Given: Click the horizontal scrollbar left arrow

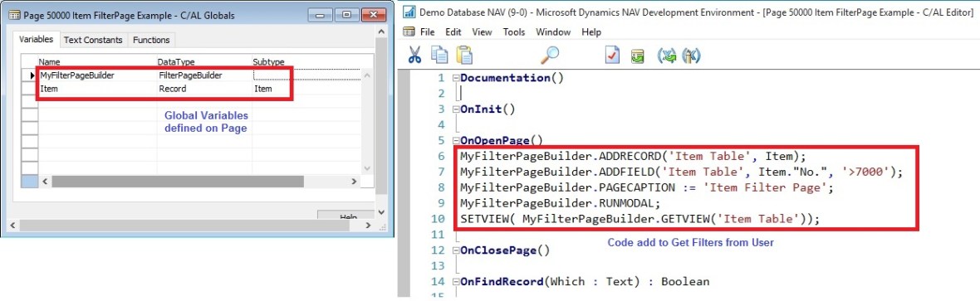Looking at the screenshot, I should [x=44, y=181].
